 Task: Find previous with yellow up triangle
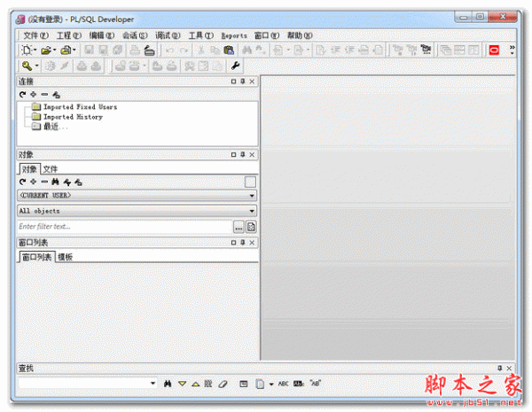point(195,384)
